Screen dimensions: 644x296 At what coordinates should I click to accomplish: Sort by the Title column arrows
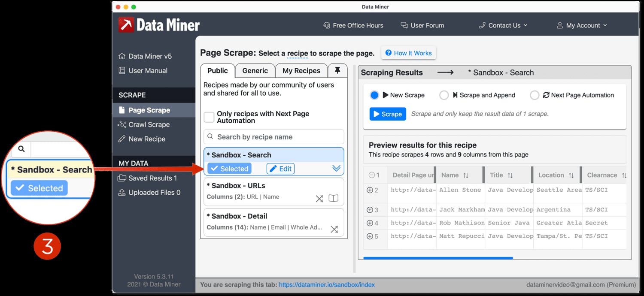pyautogui.click(x=510, y=175)
